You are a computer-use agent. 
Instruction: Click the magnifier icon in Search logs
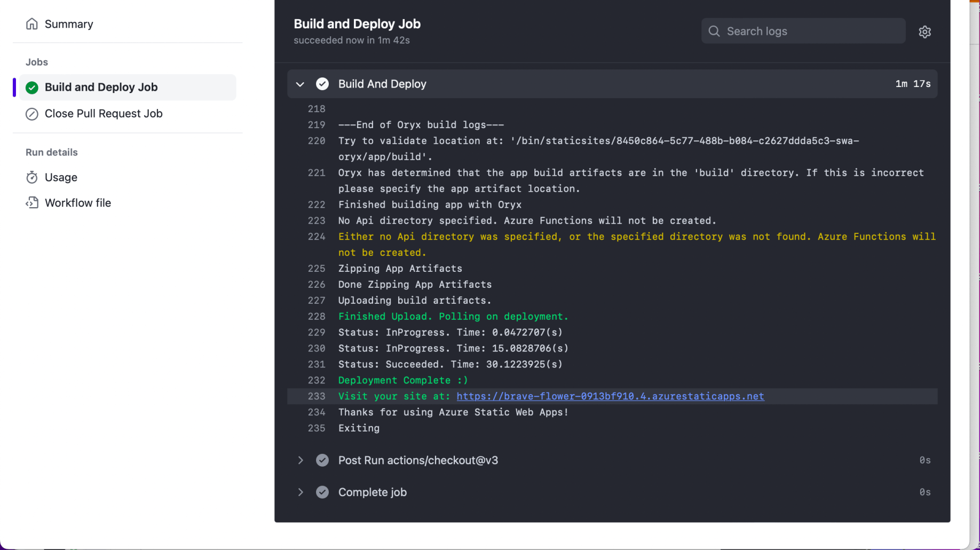[714, 32]
